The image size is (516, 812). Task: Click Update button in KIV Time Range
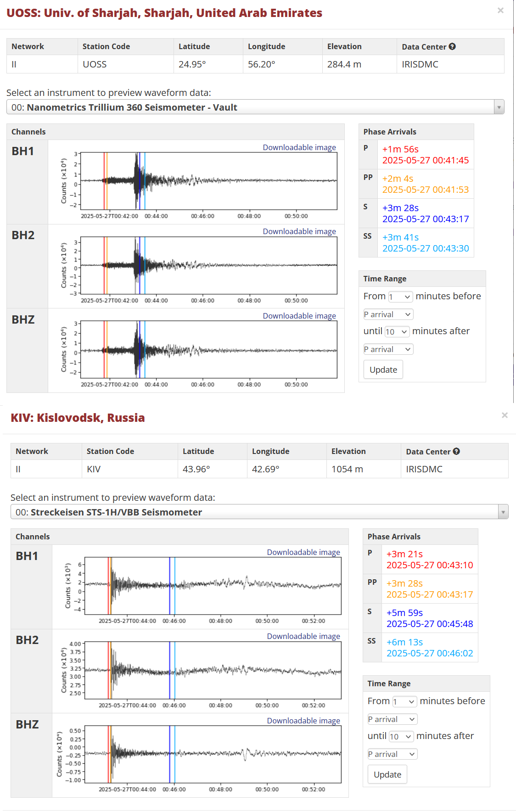pyautogui.click(x=387, y=774)
